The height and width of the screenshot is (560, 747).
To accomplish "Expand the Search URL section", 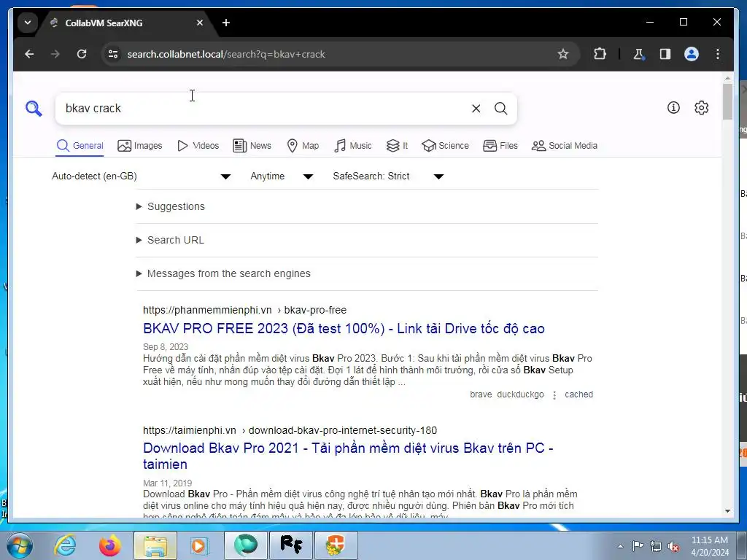I will click(x=170, y=240).
